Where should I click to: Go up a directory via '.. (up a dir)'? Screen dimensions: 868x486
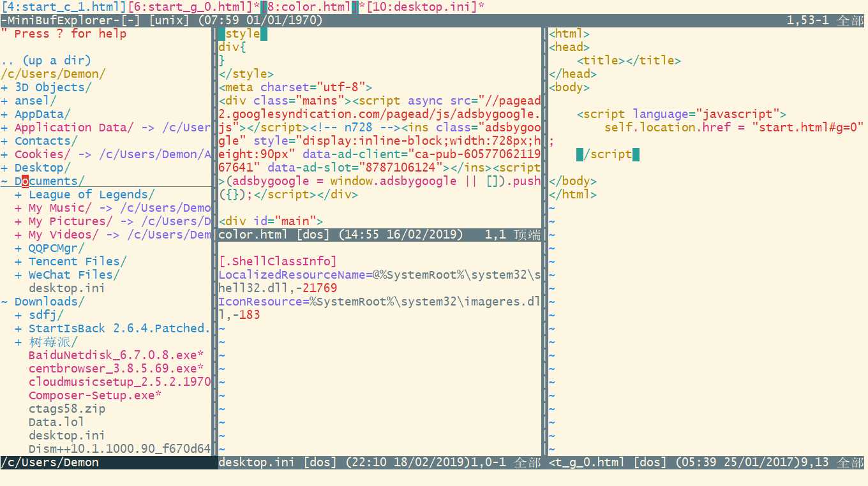pyautogui.click(x=46, y=61)
